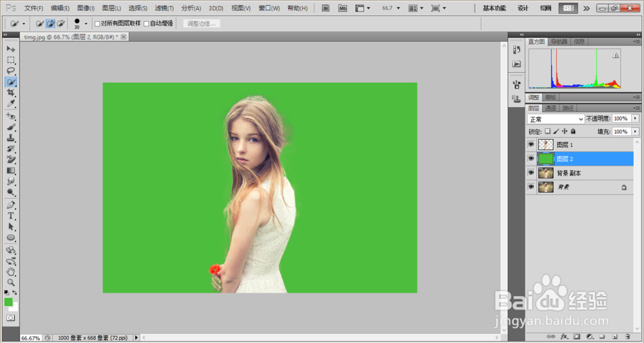
Task: Switch to the 路径 tab
Action: (x=568, y=108)
